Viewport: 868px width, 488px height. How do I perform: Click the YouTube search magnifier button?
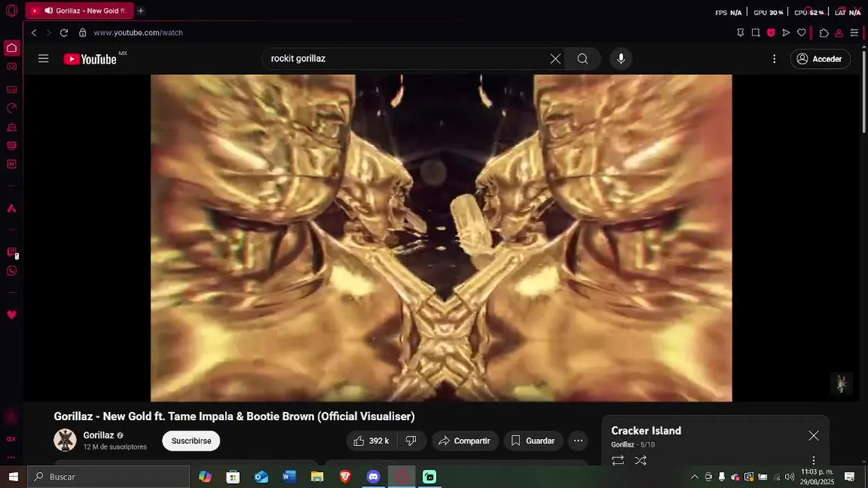click(583, 59)
